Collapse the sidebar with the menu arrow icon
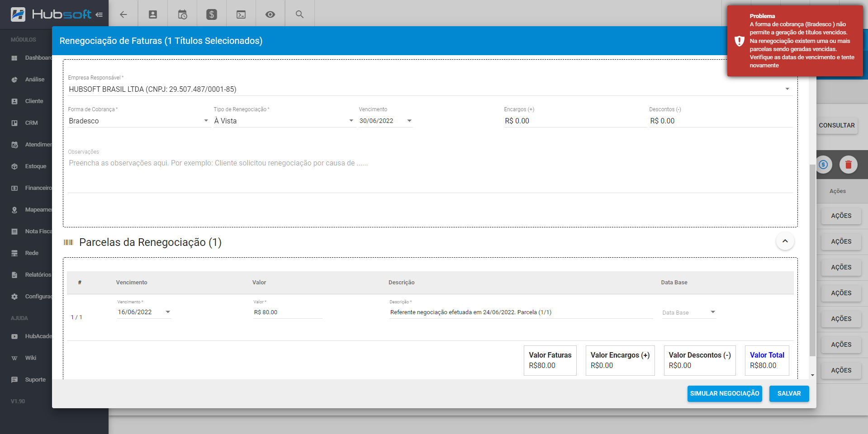This screenshot has width=868, height=434. pyautogui.click(x=99, y=14)
